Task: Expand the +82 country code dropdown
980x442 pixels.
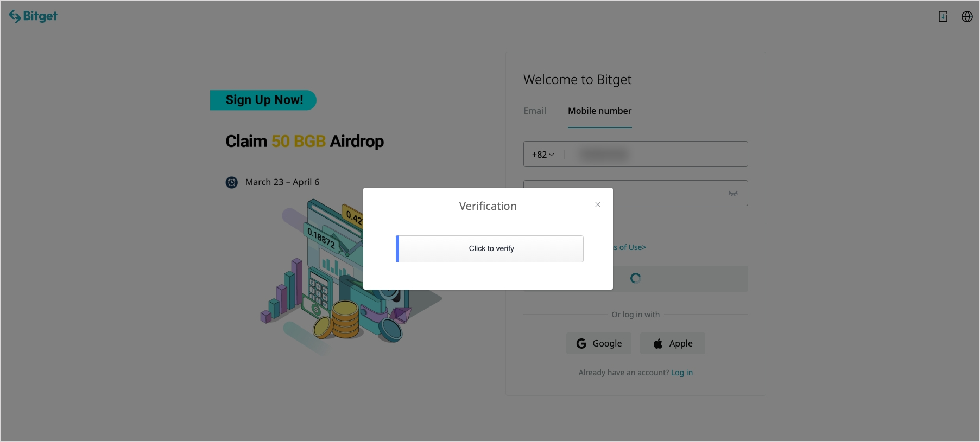Action: (543, 155)
